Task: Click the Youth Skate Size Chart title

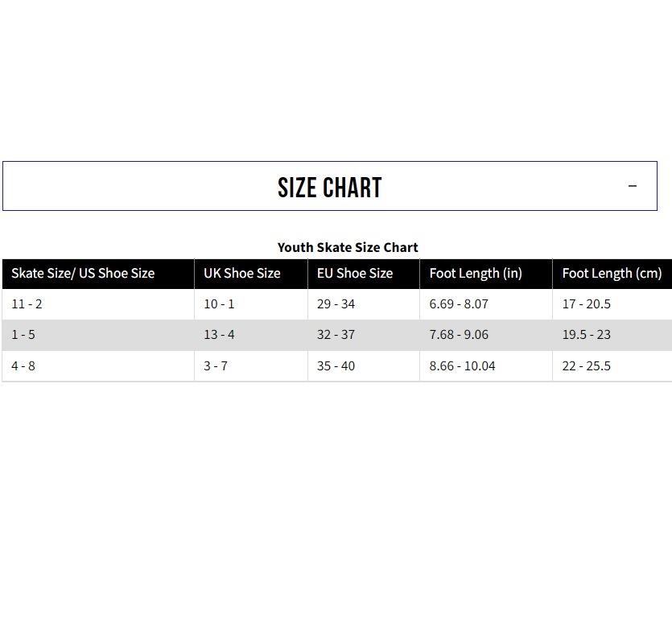Action: click(348, 247)
